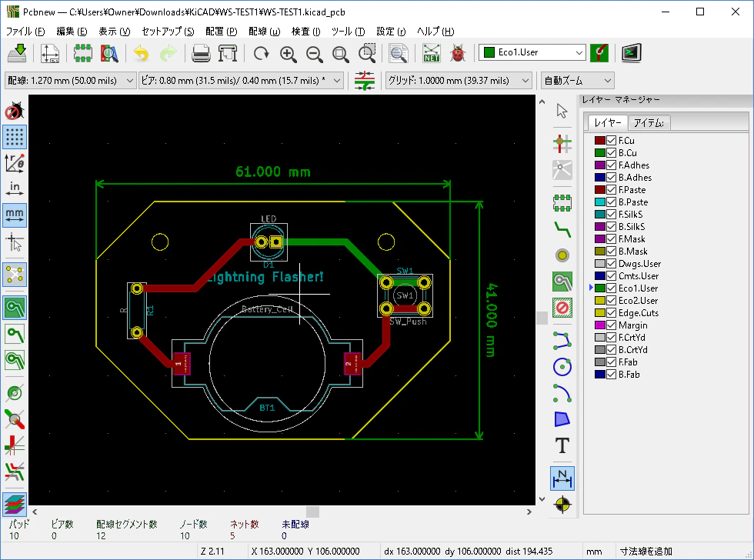The image size is (754, 560).
Task: Click the canvas vertical scrollbar down arrow
Action: (x=542, y=499)
